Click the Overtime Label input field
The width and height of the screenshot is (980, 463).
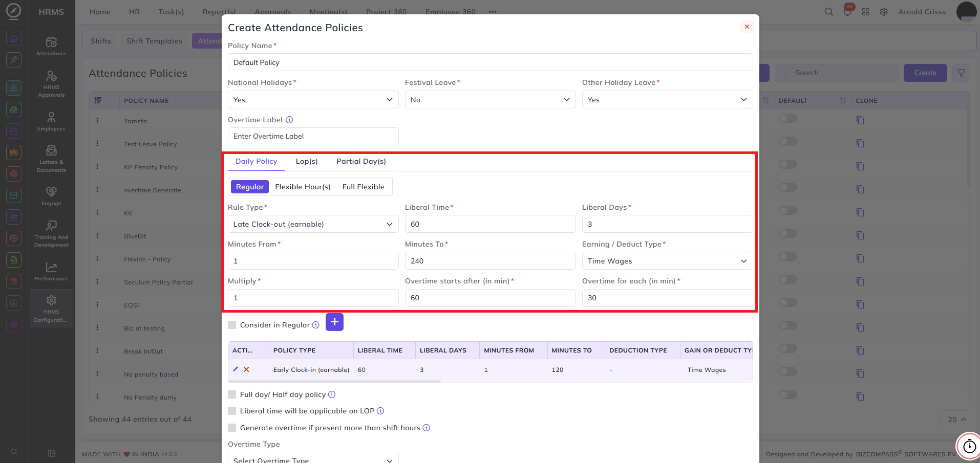pyautogui.click(x=313, y=136)
